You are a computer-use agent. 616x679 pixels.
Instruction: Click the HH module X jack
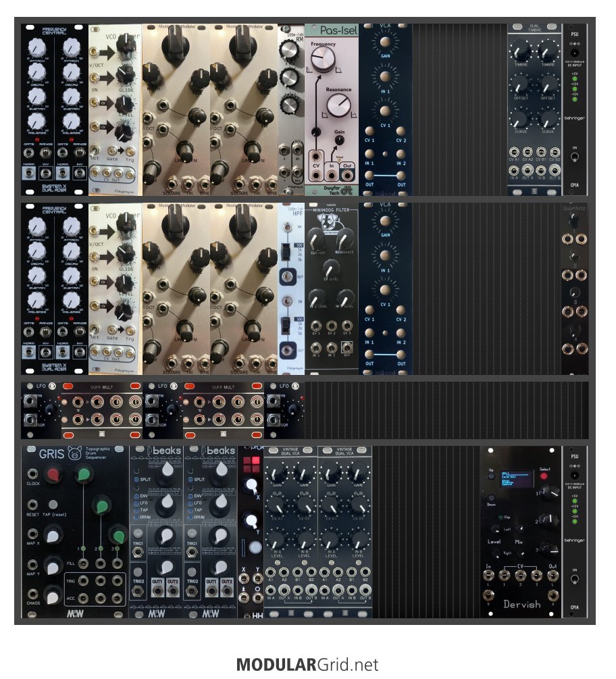coord(244,579)
